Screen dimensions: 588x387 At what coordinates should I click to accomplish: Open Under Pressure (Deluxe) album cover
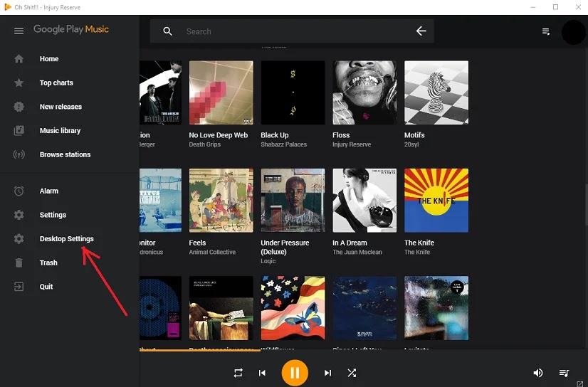[293, 201]
